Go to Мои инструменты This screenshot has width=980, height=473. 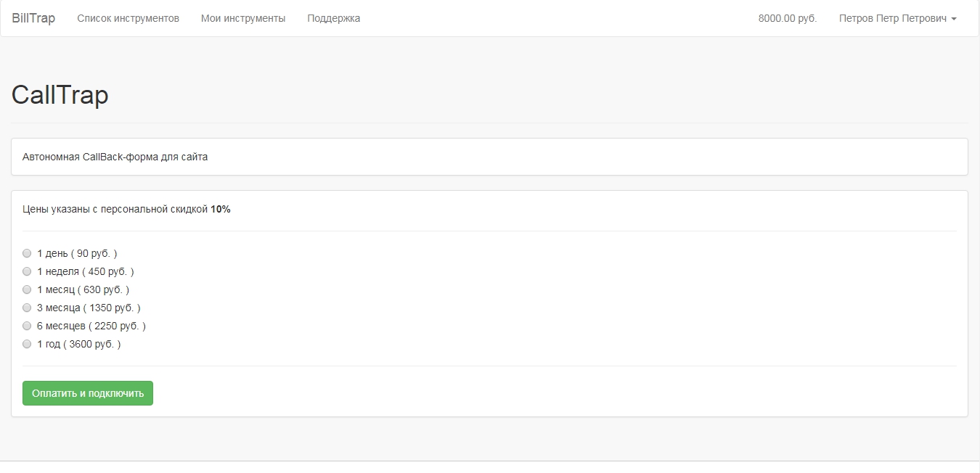pyautogui.click(x=243, y=18)
